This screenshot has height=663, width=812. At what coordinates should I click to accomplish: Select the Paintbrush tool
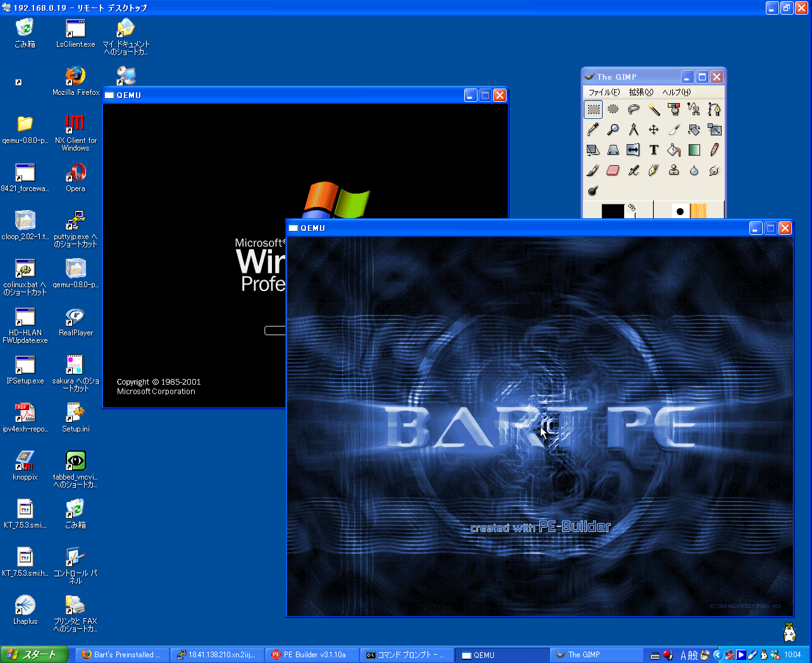tap(593, 170)
